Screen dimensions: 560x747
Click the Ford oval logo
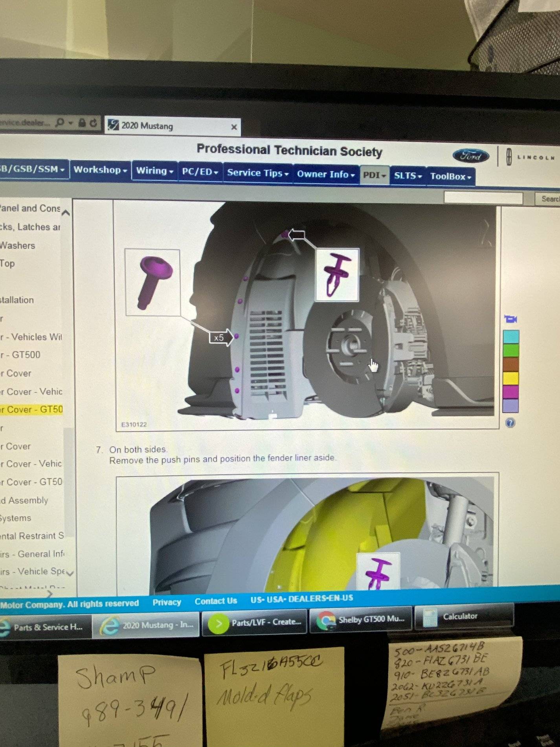[x=471, y=156]
